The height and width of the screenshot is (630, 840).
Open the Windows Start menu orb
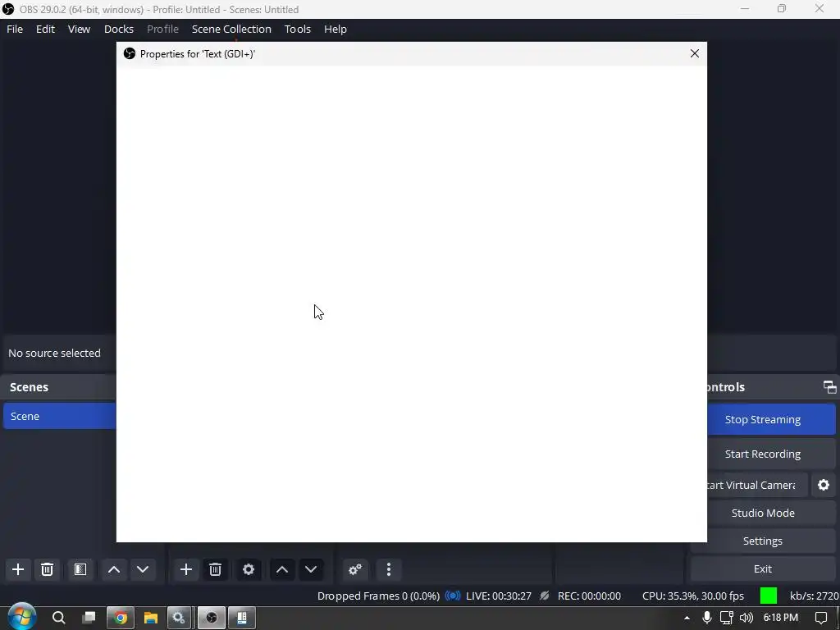tap(22, 617)
